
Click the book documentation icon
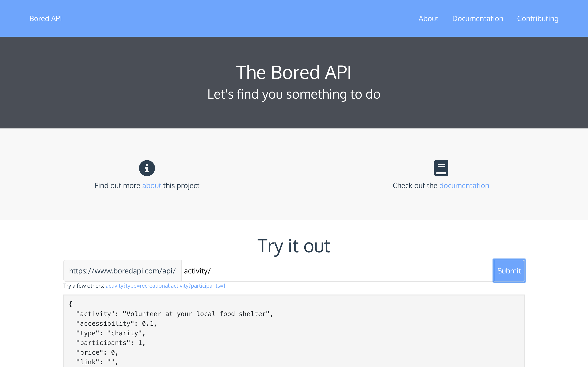tap(441, 168)
